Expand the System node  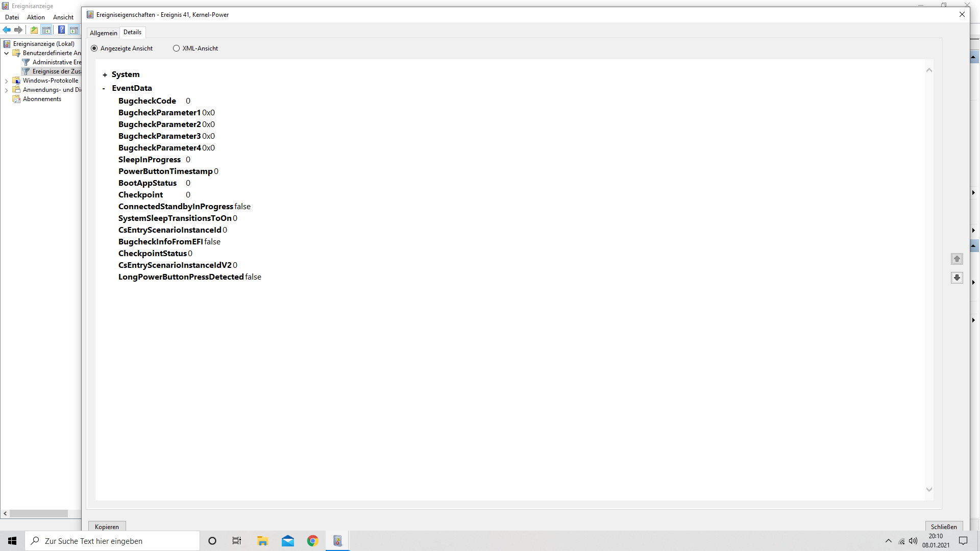pyautogui.click(x=105, y=75)
